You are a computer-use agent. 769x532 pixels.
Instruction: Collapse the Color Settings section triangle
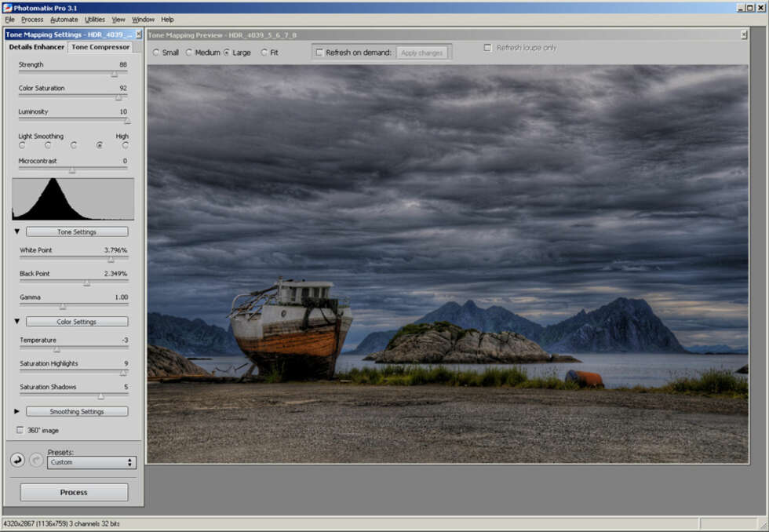pyautogui.click(x=17, y=321)
